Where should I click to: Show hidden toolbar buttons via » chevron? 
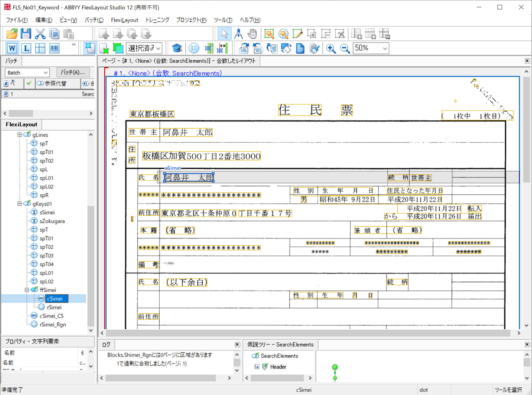pyautogui.click(x=73, y=44)
